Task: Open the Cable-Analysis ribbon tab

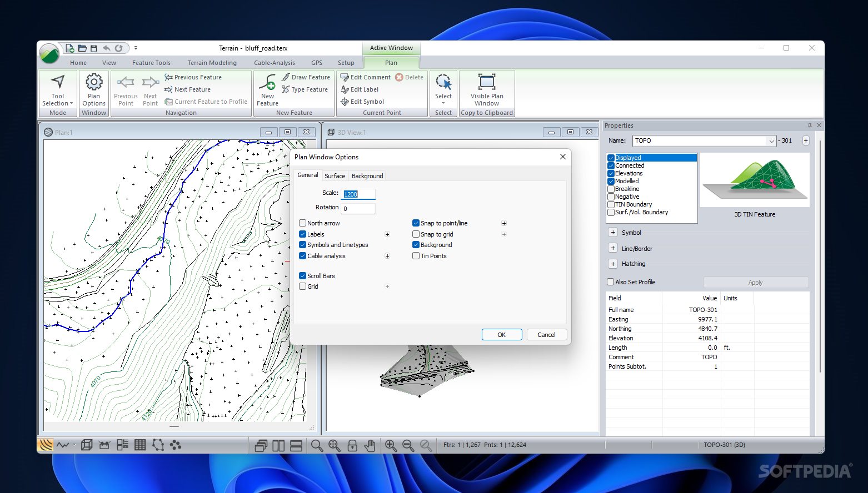Action: pos(275,63)
